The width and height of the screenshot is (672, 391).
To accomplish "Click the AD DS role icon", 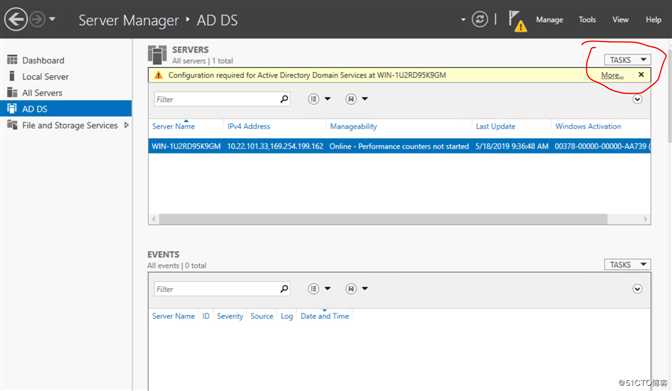I will click(12, 108).
